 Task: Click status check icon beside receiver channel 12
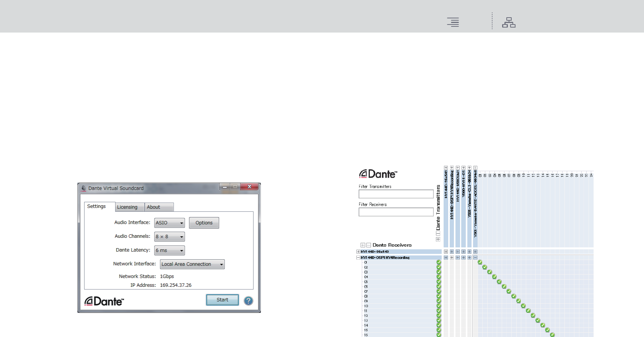439,316
